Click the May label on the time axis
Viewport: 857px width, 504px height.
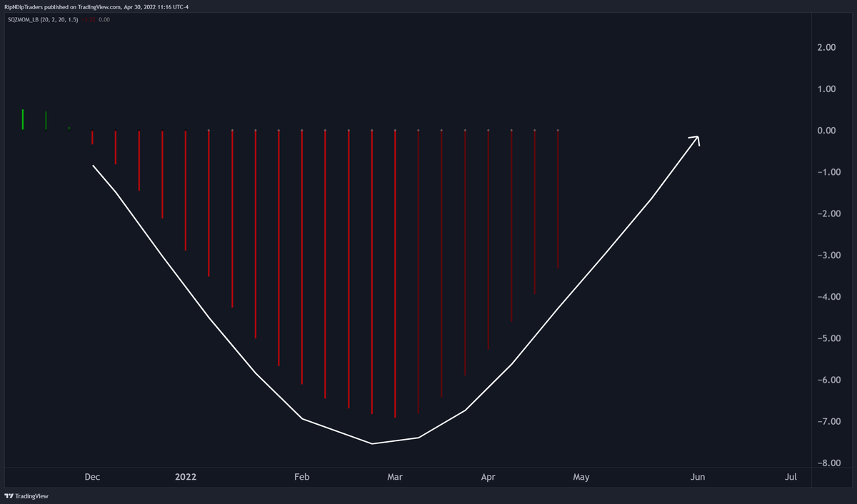pos(581,477)
